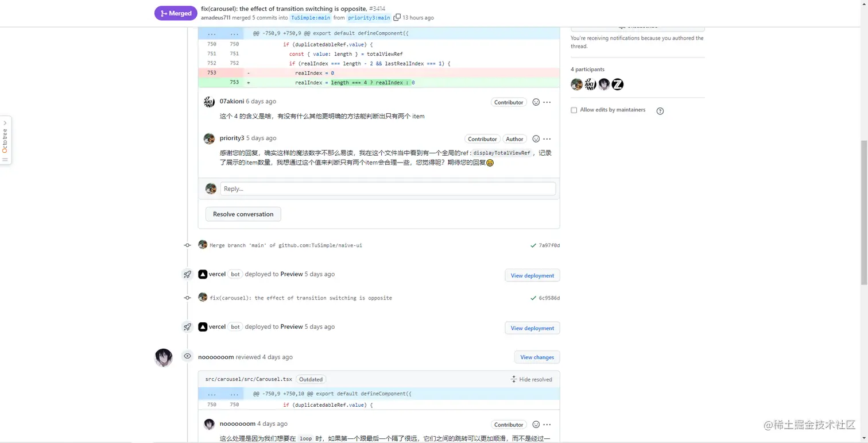This screenshot has height=443, width=868.
Task: Click the Outdated label badge
Action: pyautogui.click(x=311, y=379)
